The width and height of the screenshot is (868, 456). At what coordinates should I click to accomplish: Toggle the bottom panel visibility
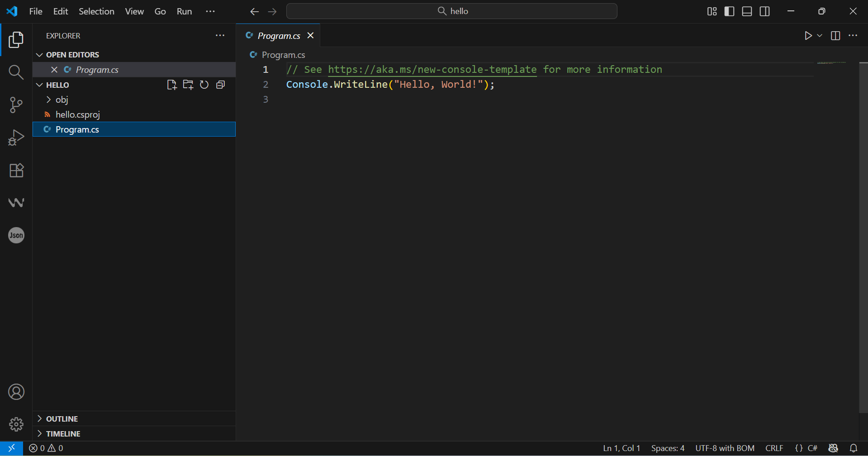coord(747,11)
